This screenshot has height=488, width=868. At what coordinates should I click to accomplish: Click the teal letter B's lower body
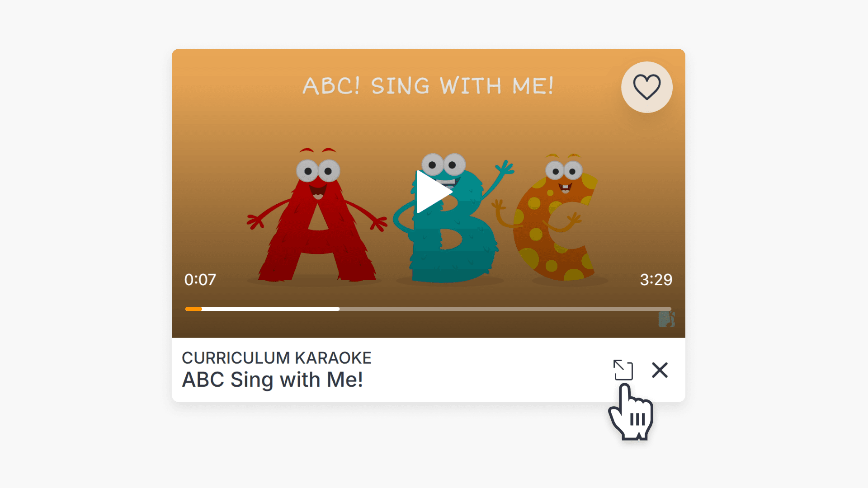pos(452,249)
